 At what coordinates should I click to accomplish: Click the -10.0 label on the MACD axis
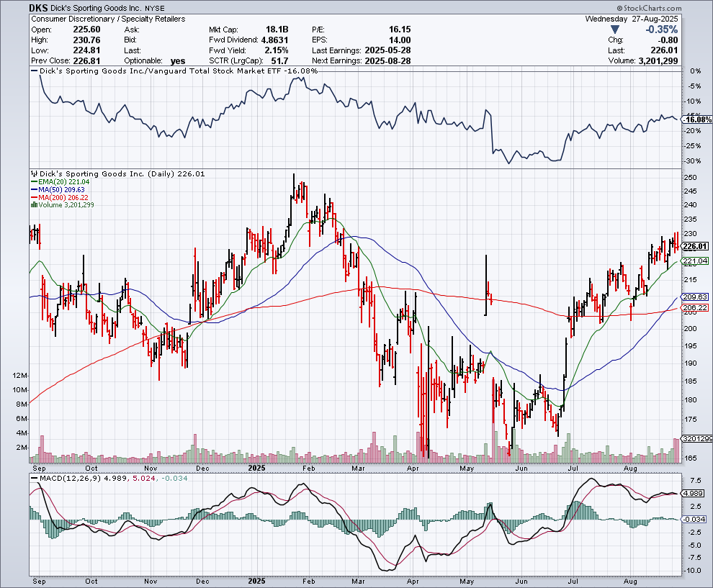point(693,570)
